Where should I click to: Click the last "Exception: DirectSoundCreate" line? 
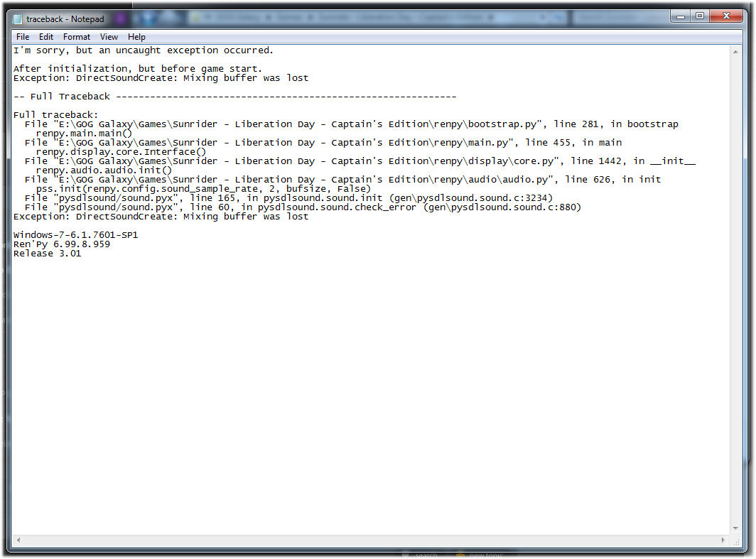[x=161, y=217]
